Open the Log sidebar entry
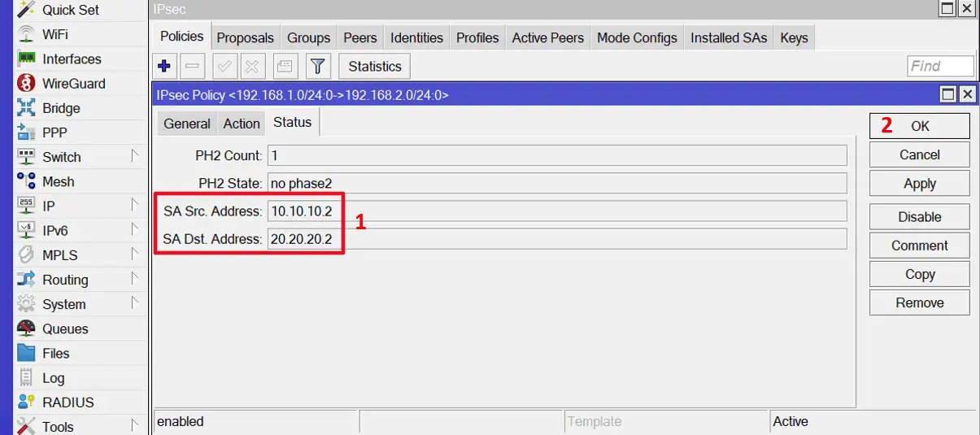Image resolution: width=980 pixels, height=435 pixels. tap(53, 377)
